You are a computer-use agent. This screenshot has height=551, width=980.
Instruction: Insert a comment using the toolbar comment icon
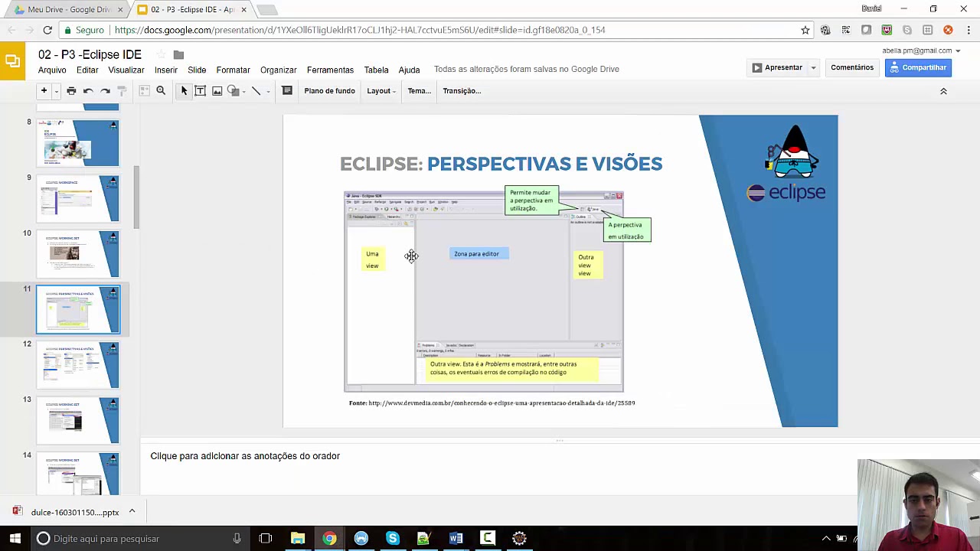click(x=287, y=90)
